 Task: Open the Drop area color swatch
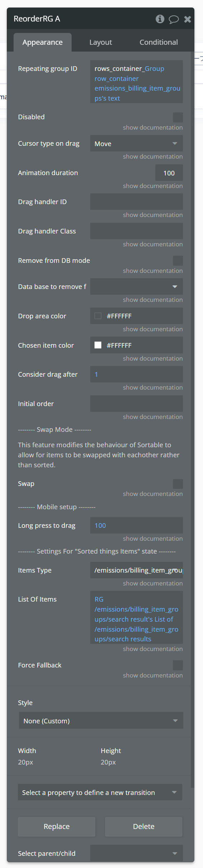[x=98, y=316]
